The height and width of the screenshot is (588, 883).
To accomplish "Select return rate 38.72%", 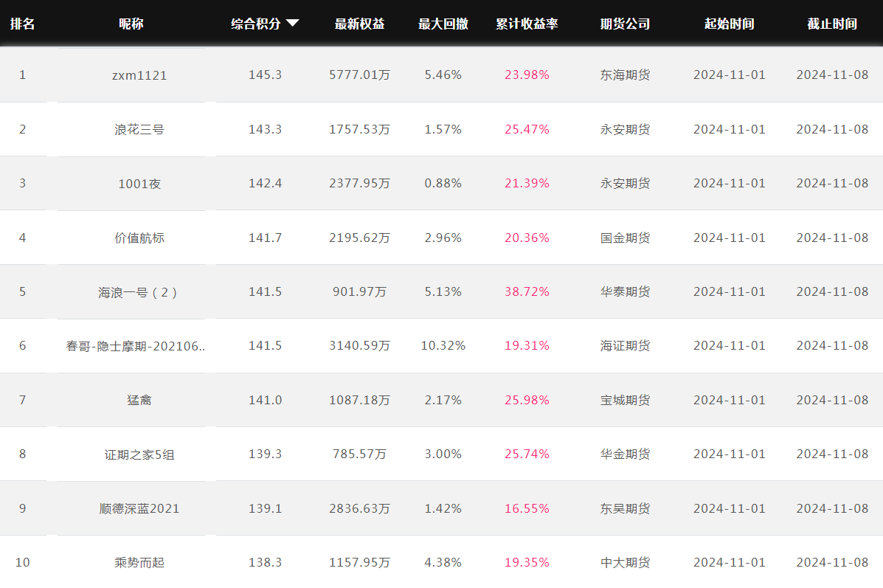I will point(527,291).
